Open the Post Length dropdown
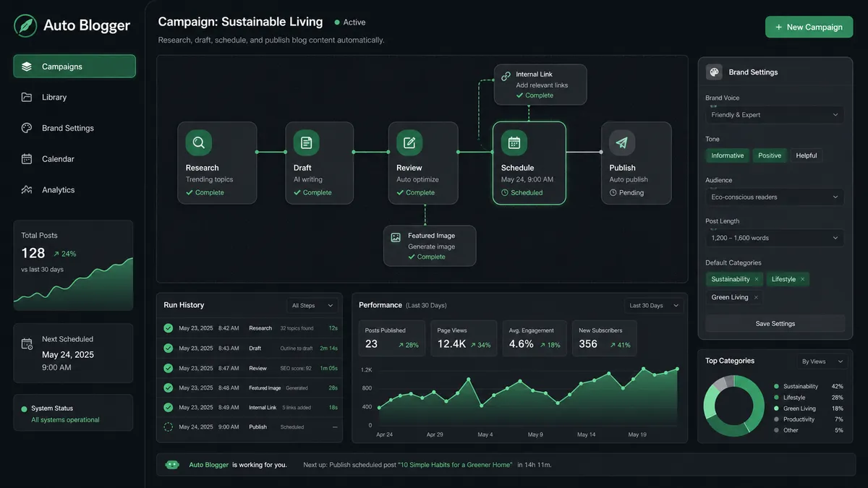This screenshot has width=868, height=488. pyautogui.click(x=775, y=238)
